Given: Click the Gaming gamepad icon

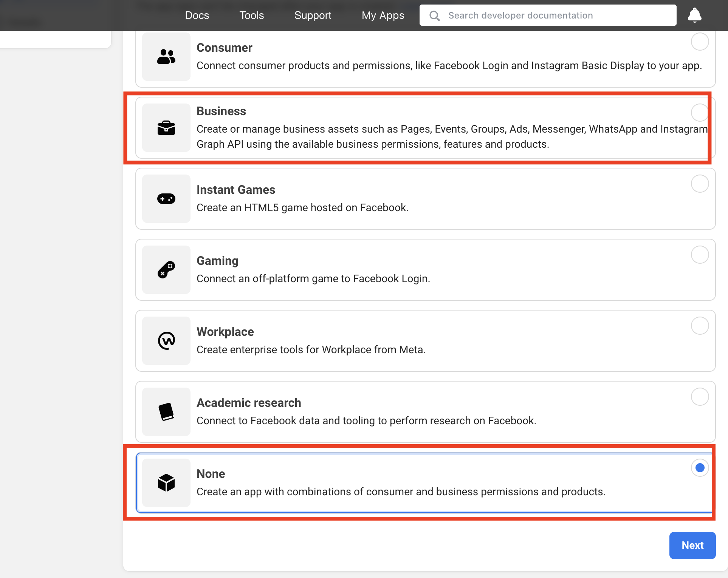Looking at the screenshot, I should click(x=166, y=270).
